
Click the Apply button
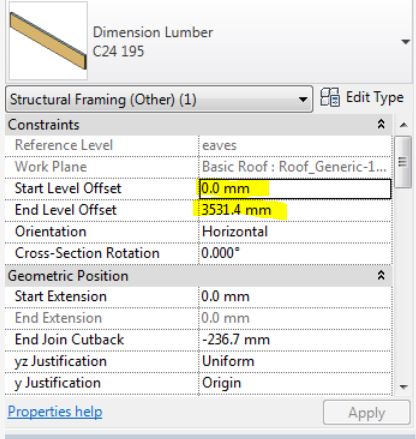click(x=366, y=413)
